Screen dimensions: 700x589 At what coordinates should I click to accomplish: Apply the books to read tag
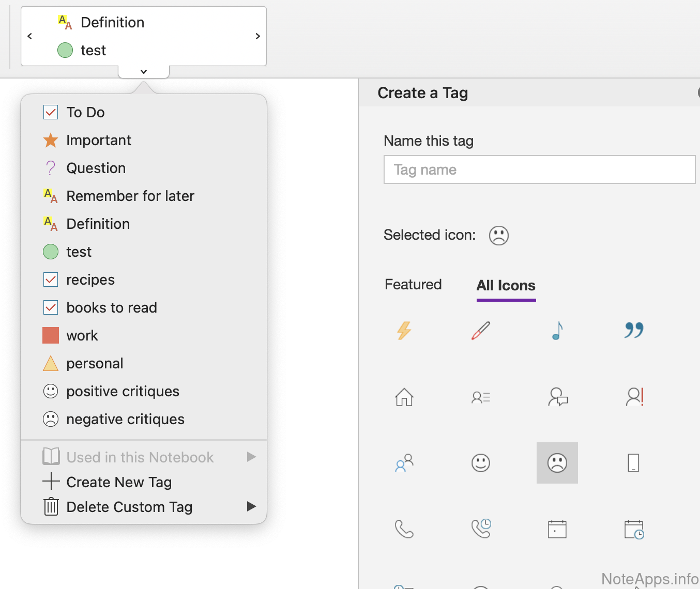pyautogui.click(x=111, y=308)
